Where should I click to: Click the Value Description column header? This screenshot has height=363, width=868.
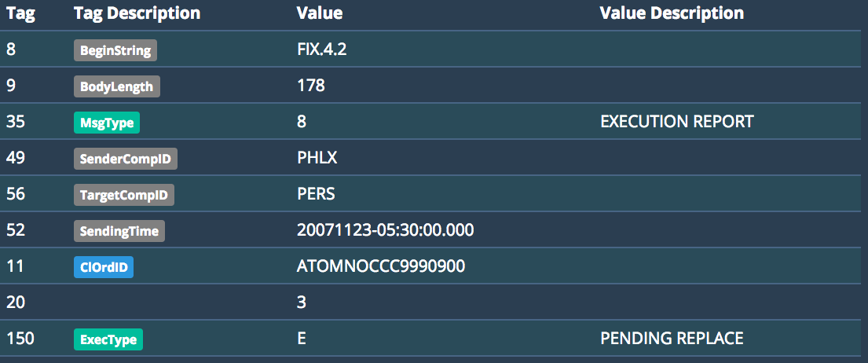click(x=672, y=13)
